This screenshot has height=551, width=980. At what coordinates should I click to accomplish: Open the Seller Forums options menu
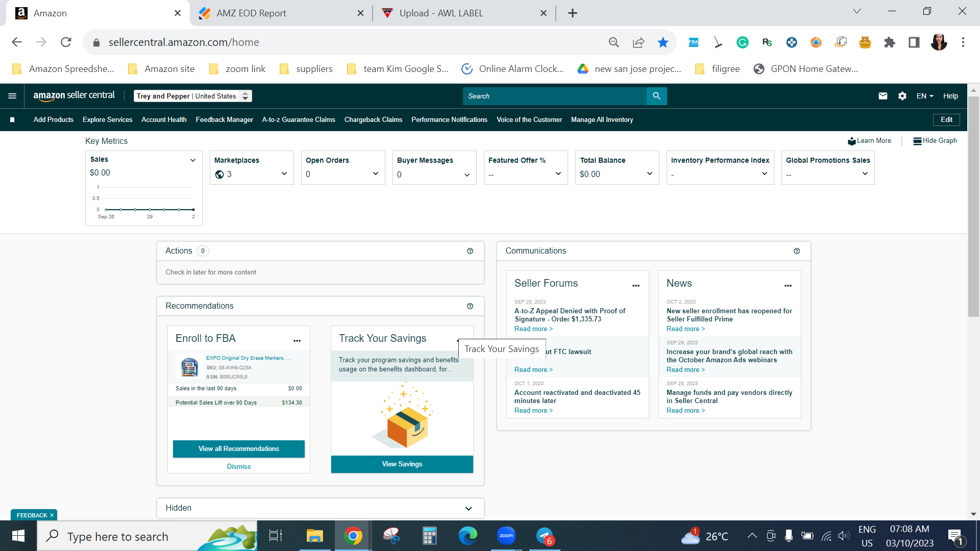[636, 285]
